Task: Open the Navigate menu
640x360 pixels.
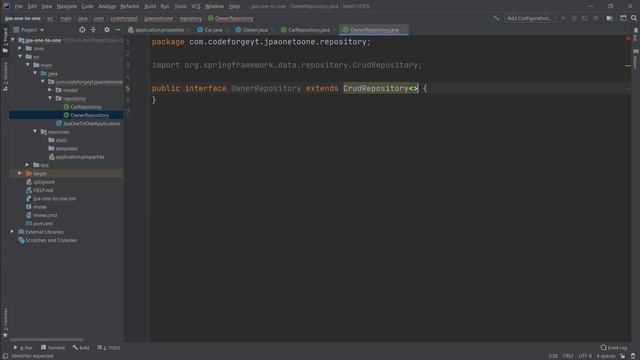Action: click(67, 6)
